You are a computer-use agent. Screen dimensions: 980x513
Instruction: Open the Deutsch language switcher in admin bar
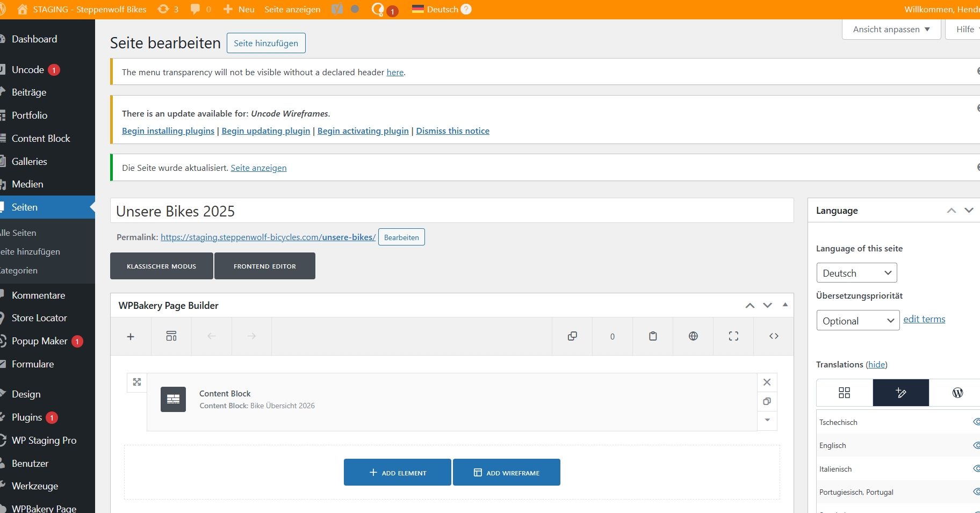pyautogui.click(x=435, y=9)
